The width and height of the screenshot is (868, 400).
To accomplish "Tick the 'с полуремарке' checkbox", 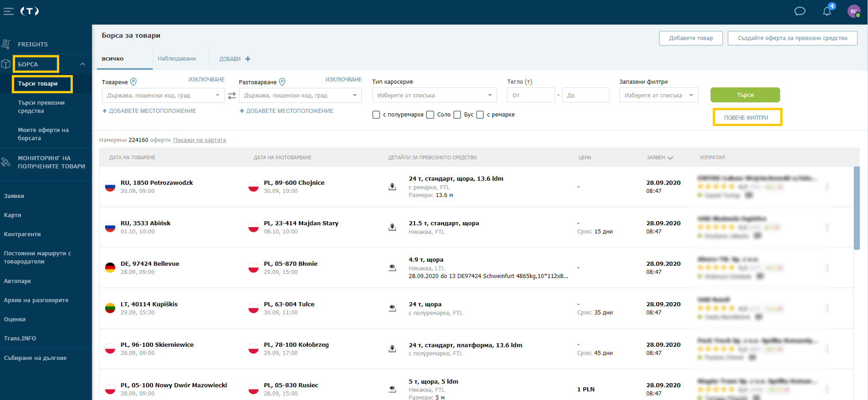I will coord(376,115).
